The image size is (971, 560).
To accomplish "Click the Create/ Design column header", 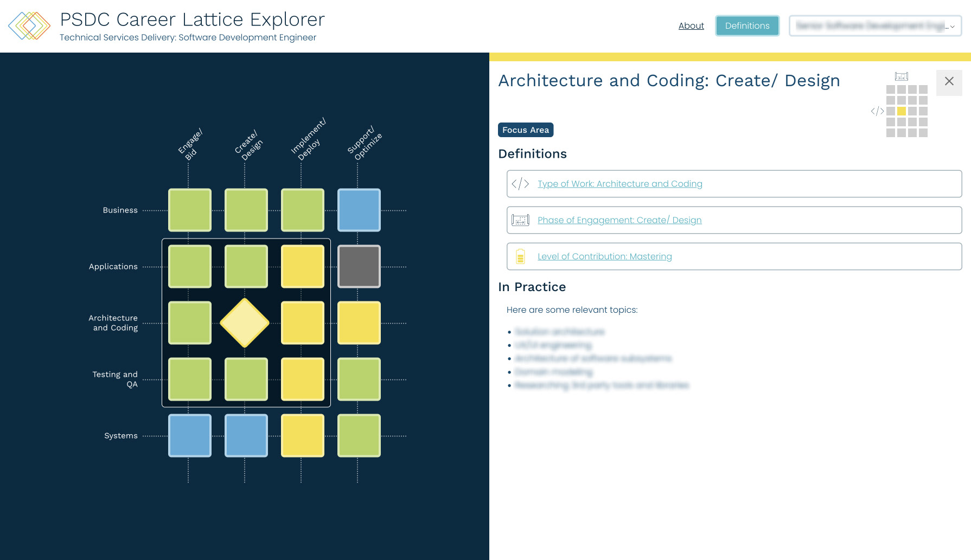I will (x=248, y=145).
